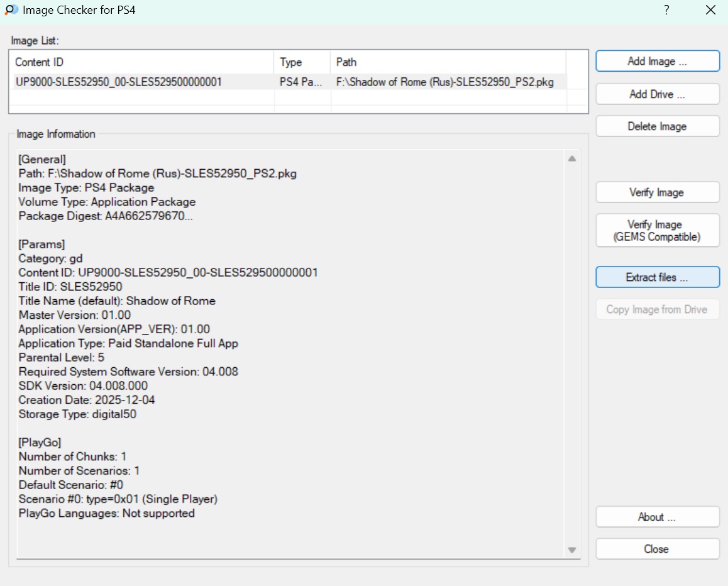Run Verify Image (GEMS Compatible)
This screenshot has width=728, height=586.
coord(657,231)
